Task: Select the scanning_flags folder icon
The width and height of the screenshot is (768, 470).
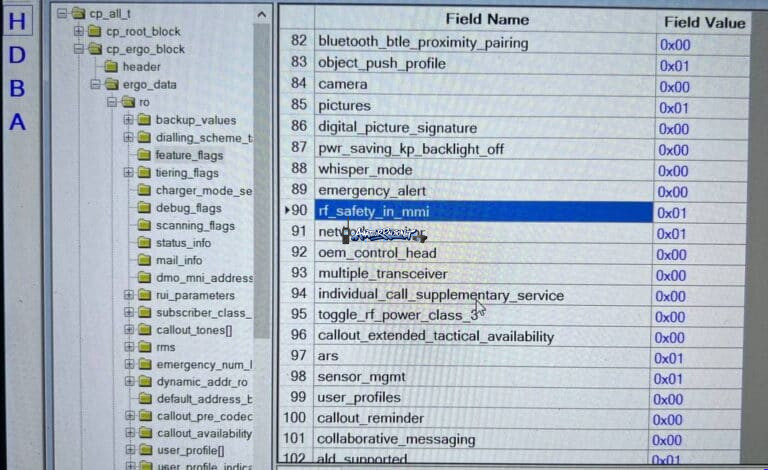Action: pyautogui.click(x=144, y=225)
